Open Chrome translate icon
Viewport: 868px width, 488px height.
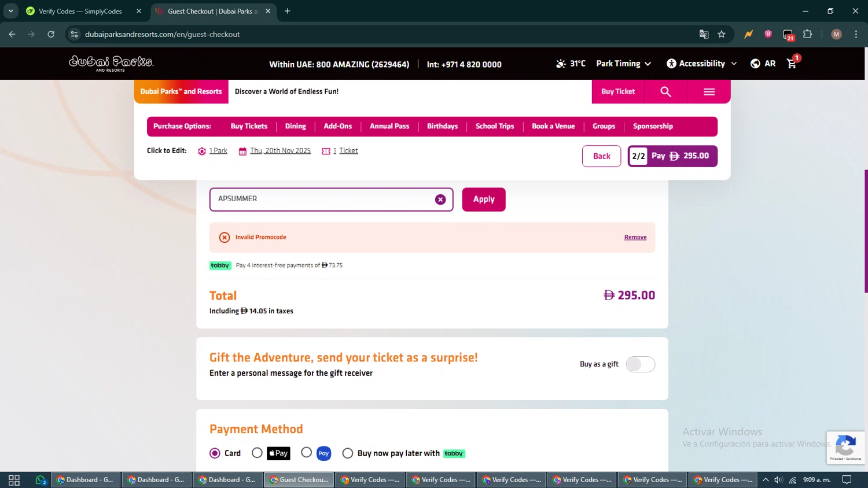[x=704, y=34]
